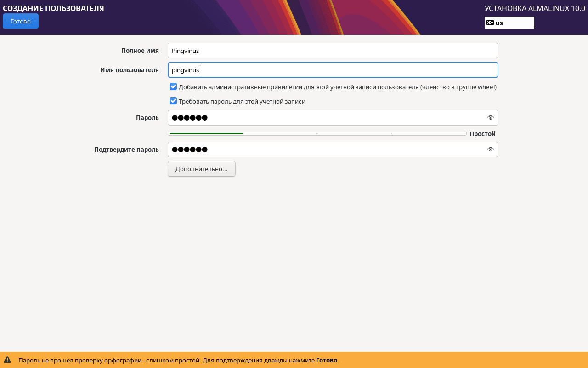588x368 pixels.
Task: Click the warning triangle icon
Action: point(7,360)
